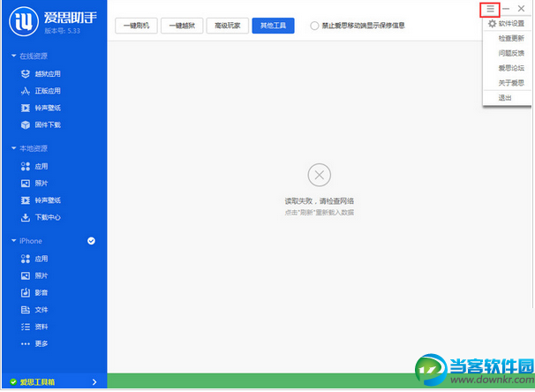Open 固件下载 firmware cube icon
The width and height of the screenshot is (535, 392).
click(26, 124)
